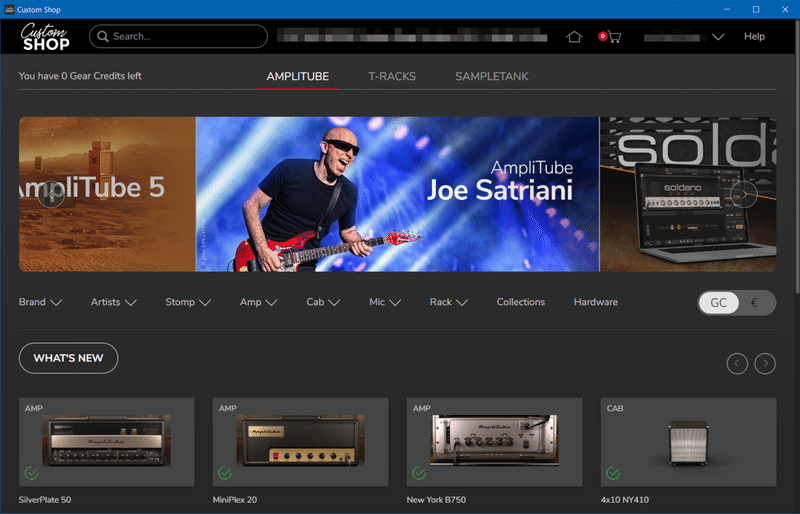
Task: Open the 4x10 NY410 cab thumbnail
Action: 688,442
